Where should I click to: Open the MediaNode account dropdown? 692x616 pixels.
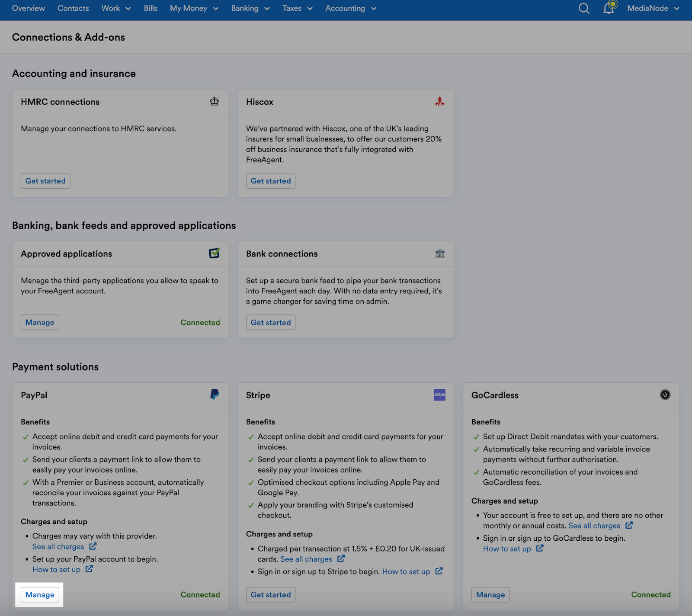coord(653,8)
